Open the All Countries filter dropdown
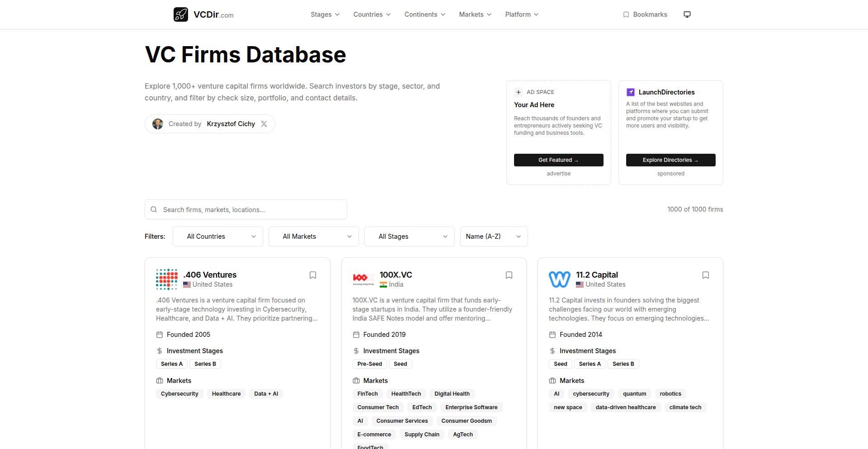 tap(218, 236)
